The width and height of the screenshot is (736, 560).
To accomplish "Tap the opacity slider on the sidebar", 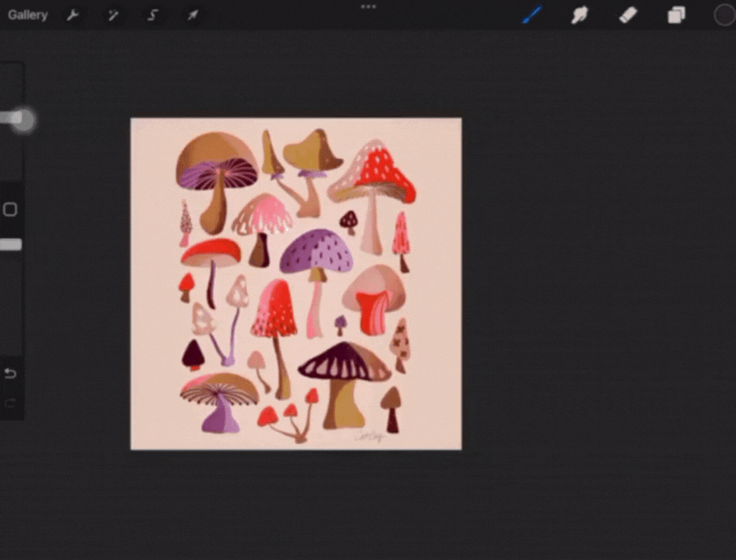I will coord(11,245).
